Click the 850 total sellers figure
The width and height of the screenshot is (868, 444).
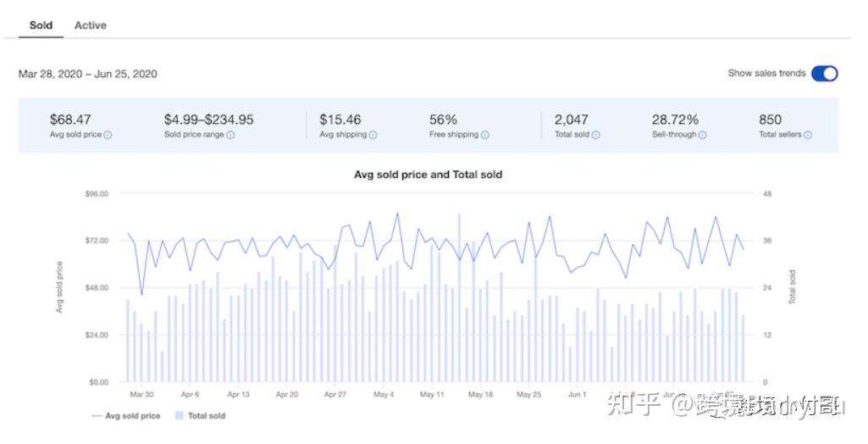[770, 119]
